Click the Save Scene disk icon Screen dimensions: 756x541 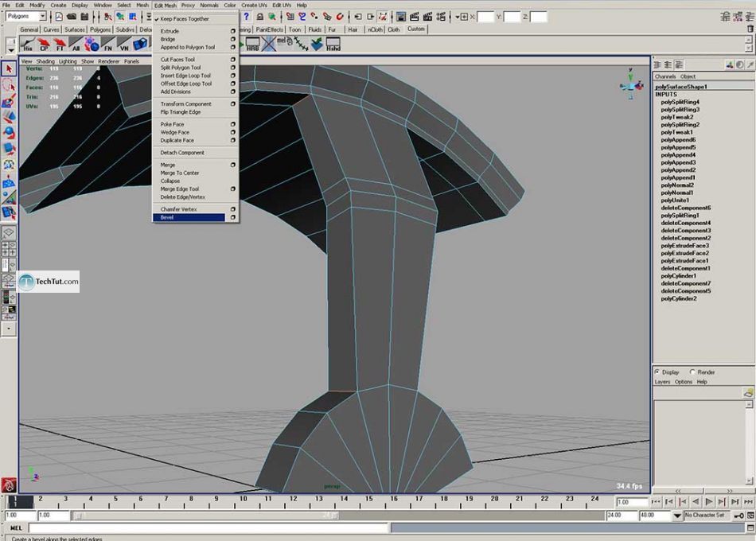(x=84, y=17)
